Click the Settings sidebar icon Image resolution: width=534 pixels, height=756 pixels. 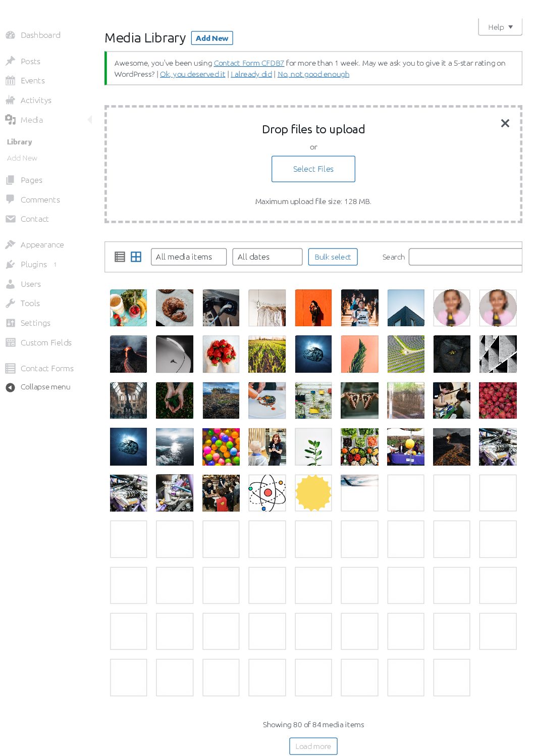[10, 323]
